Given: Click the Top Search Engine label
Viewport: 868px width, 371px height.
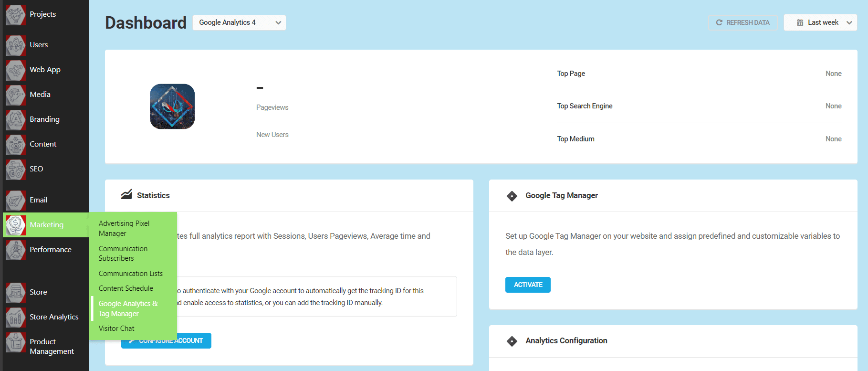Looking at the screenshot, I should point(585,106).
